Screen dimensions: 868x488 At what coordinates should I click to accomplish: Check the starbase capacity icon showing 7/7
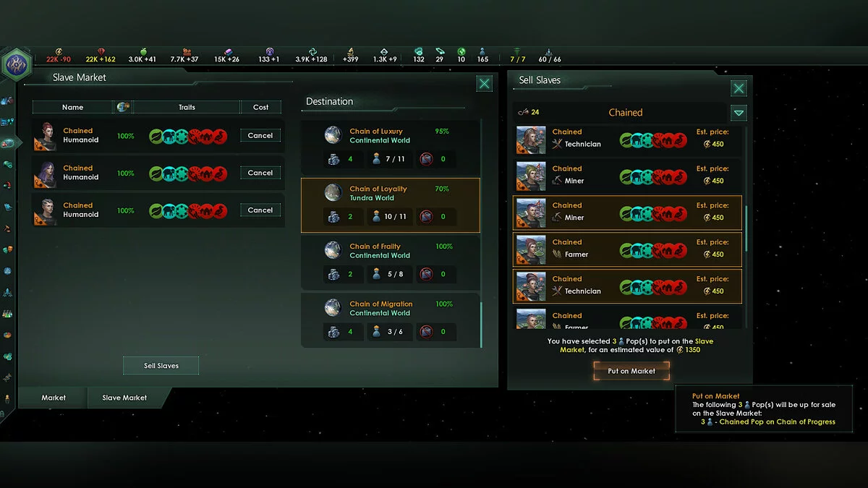[x=517, y=51]
